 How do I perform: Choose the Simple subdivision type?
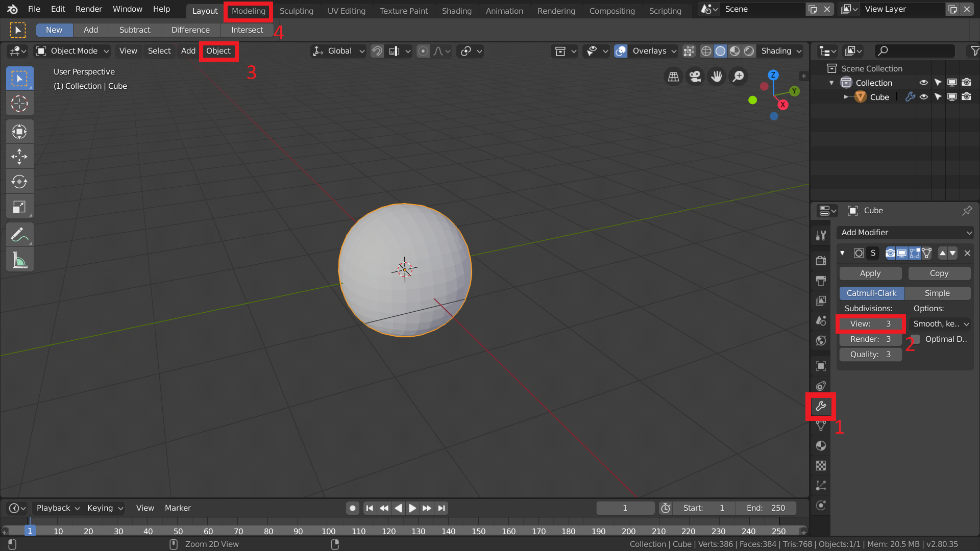click(x=938, y=293)
